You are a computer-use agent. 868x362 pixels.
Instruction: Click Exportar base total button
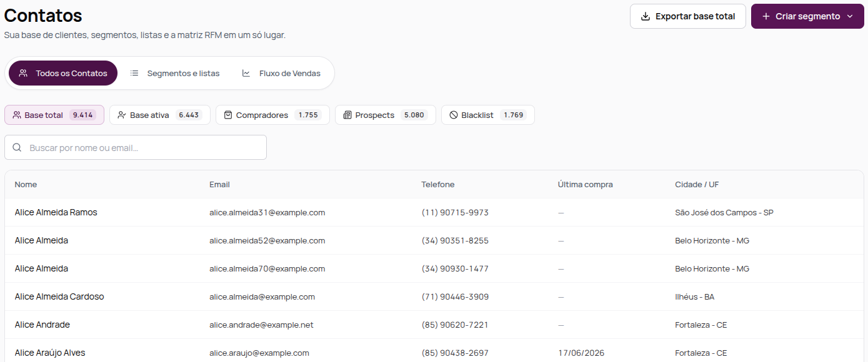click(x=688, y=16)
